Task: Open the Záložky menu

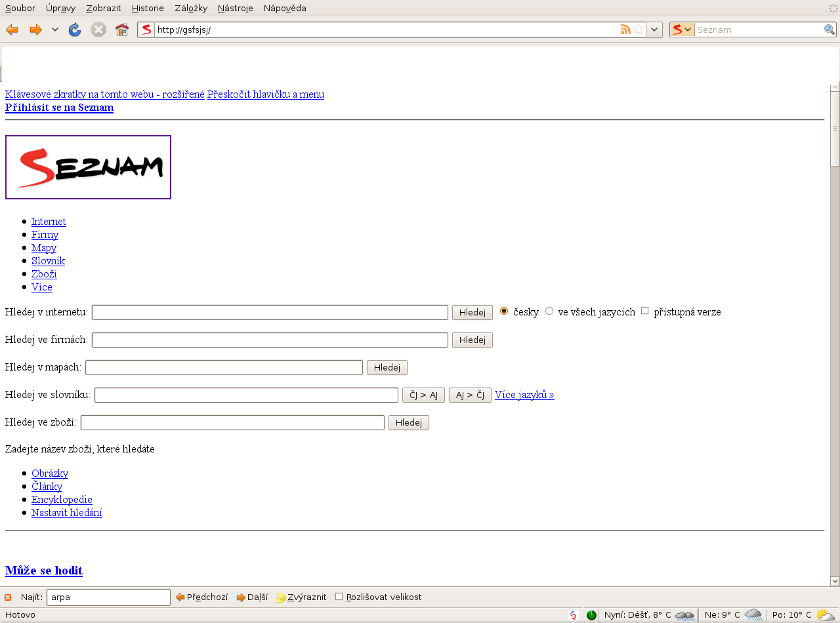Action: pyautogui.click(x=191, y=9)
